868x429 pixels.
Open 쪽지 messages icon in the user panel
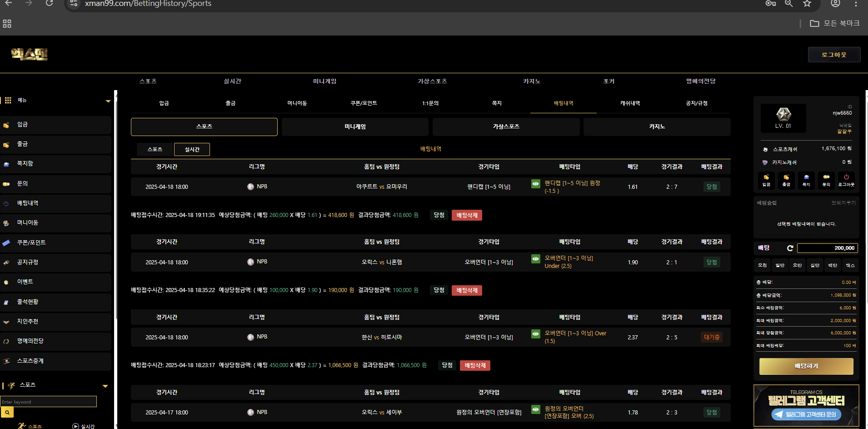pos(806,180)
